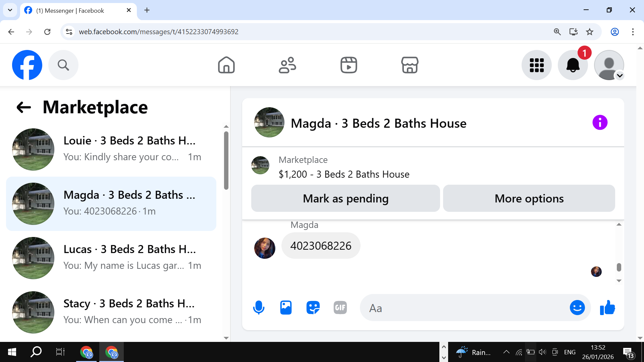Open the sticker picker icon
Viewport: 644px width, 362px height.
point(313,308)
